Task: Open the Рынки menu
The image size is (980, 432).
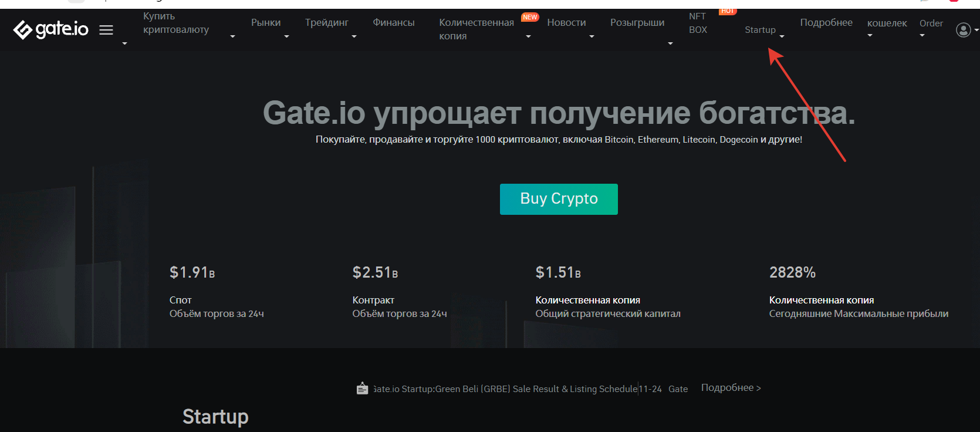Action: [x=266, y=22]
